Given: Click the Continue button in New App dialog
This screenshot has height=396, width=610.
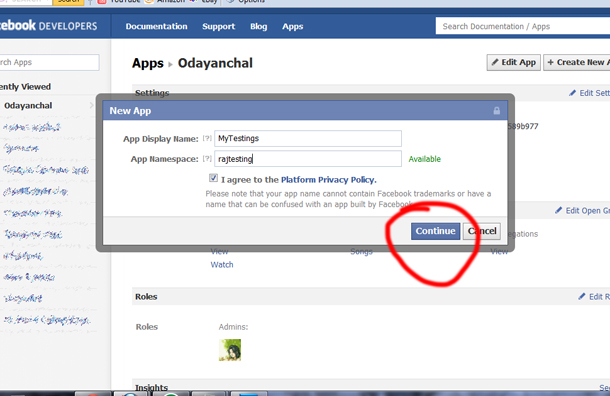Looking at the screenshot, I should (435, 231).
